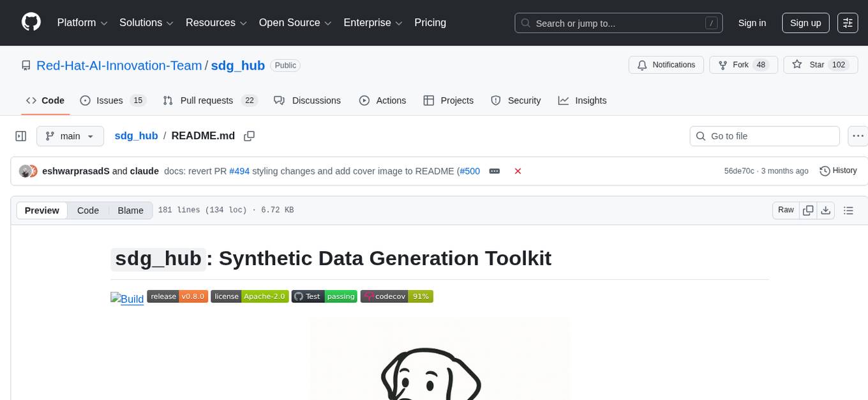Open the more options kebab menu
Viewport: 868px width, 400px height.
coord(858,135)
